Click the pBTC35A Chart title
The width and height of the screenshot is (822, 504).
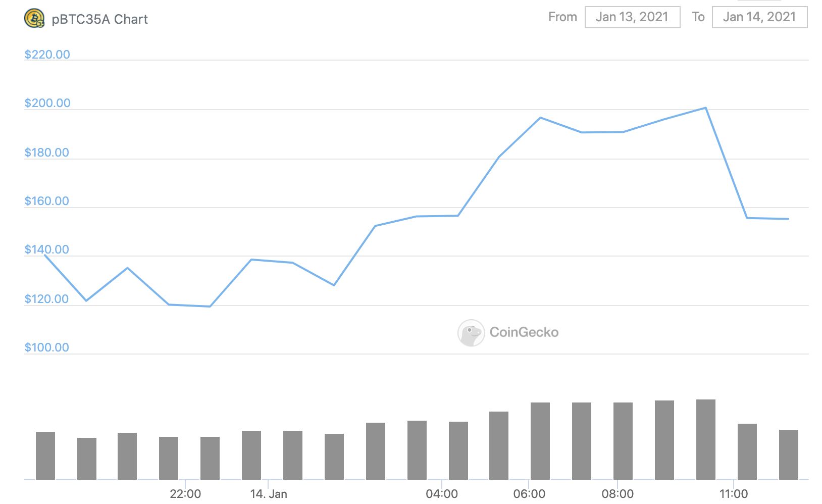pyautogui.click(x=99, y=19)
